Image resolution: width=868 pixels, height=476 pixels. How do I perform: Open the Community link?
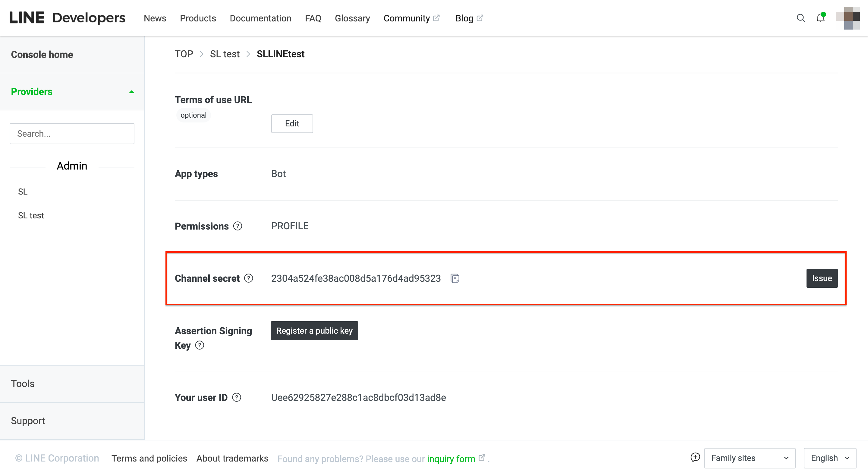pos(407,18)
